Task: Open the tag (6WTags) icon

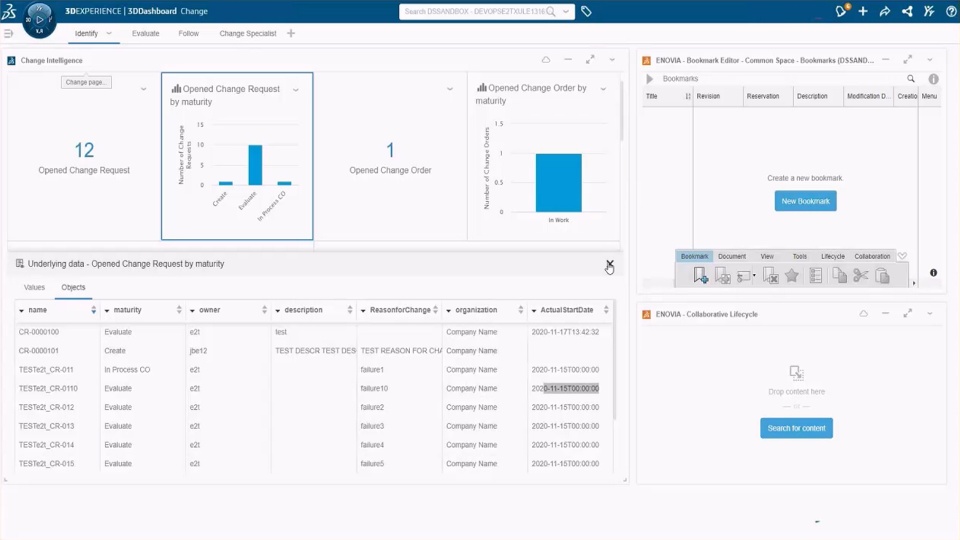Action: tap(586, 11)
